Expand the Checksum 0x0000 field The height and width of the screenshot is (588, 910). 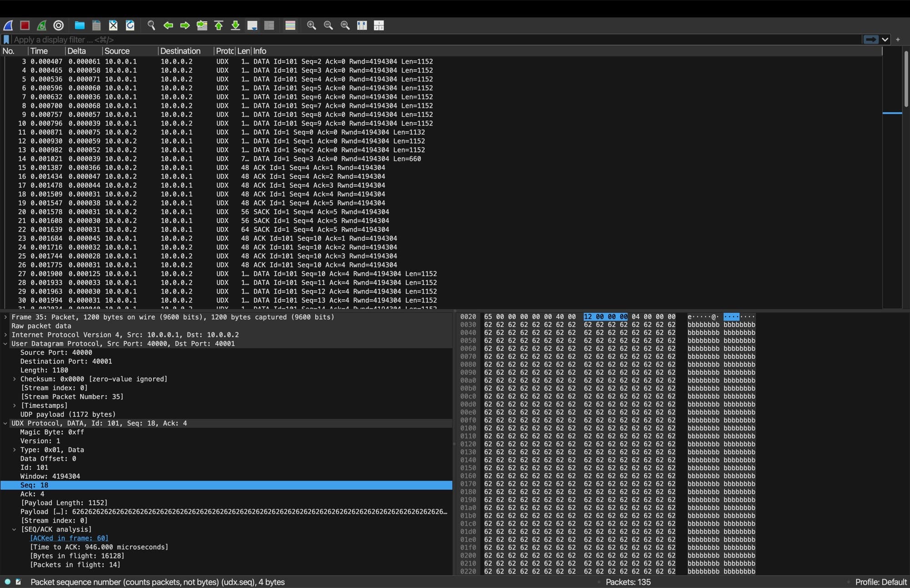14,379
